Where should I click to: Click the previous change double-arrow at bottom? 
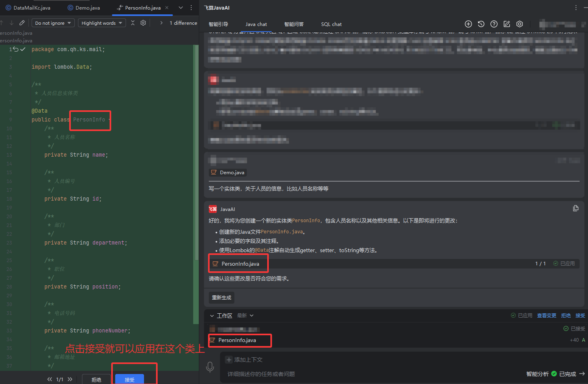(x=50, y=379)
